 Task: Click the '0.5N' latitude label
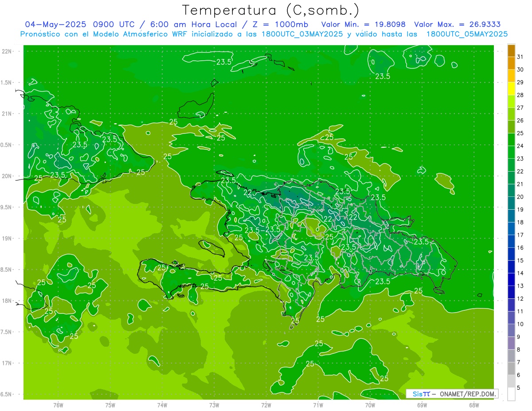[6, 145]
